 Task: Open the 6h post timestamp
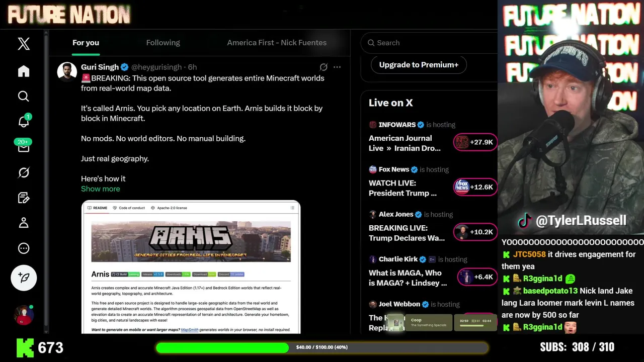coord(192,67)
